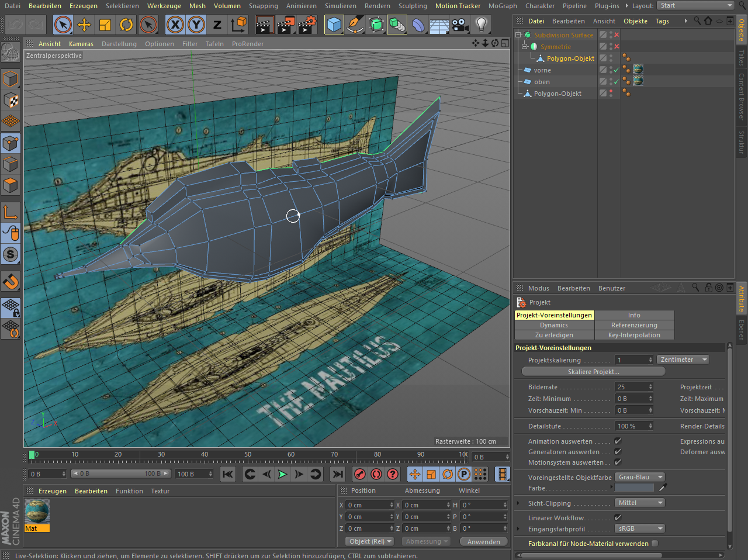Open render settings with the gear clapperboard icon
Viewport: 748px width, 560px height.
(307, 25)
